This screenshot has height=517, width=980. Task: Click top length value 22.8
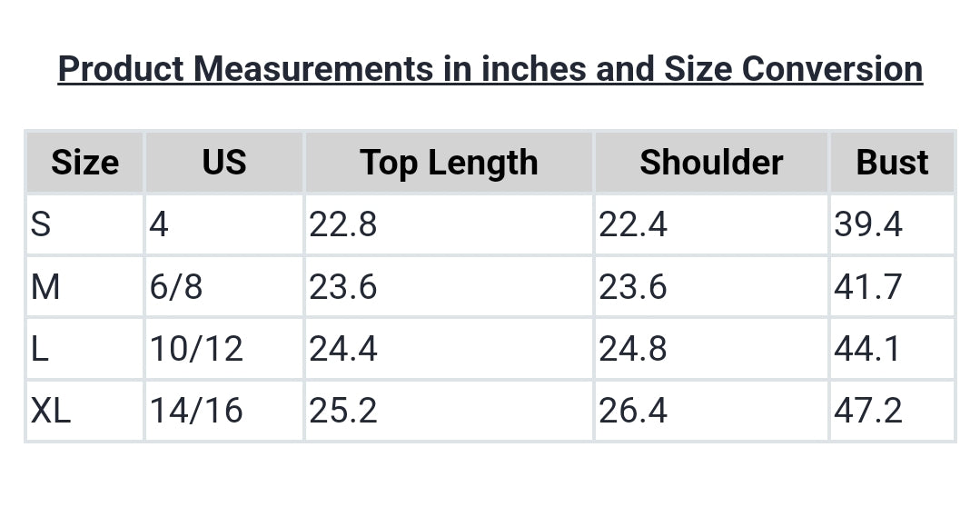[x=342, y=224]
